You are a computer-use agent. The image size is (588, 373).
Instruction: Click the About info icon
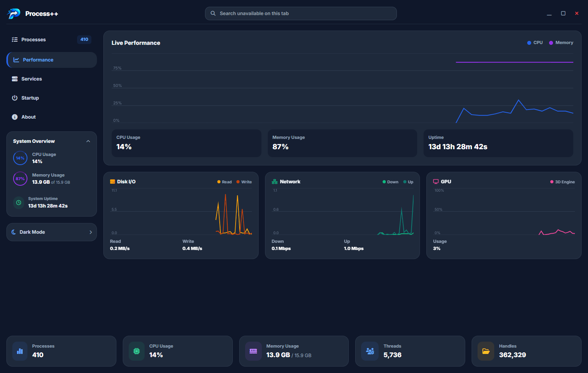click(x=15, y=117)
